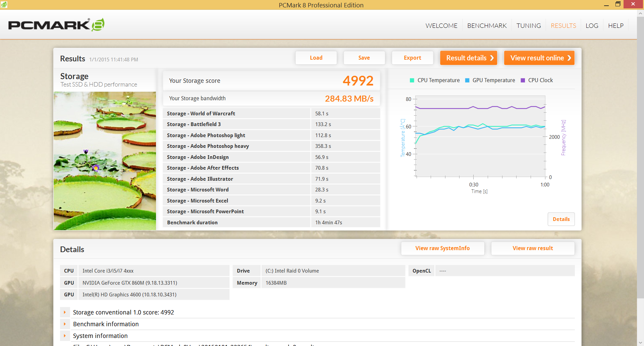
Task: Select Storage - Adobe Photoshop light row
Action: (271, 135)
